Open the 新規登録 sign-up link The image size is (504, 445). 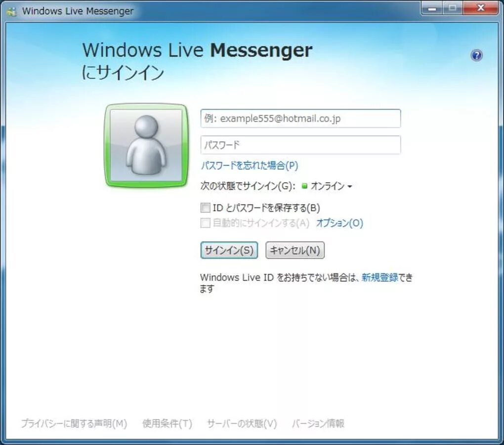coord(380,277)
